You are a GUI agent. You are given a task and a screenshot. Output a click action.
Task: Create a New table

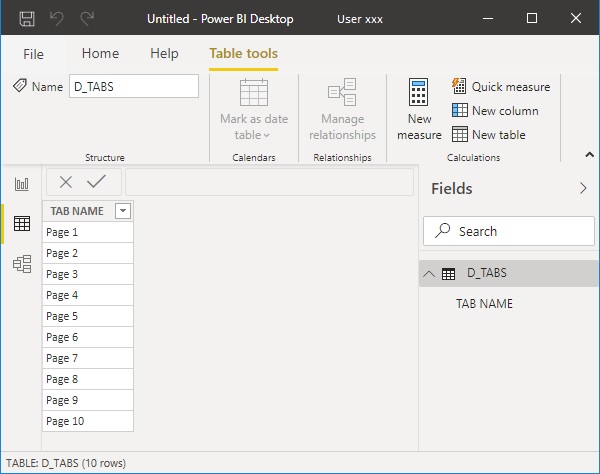(489, 135)
